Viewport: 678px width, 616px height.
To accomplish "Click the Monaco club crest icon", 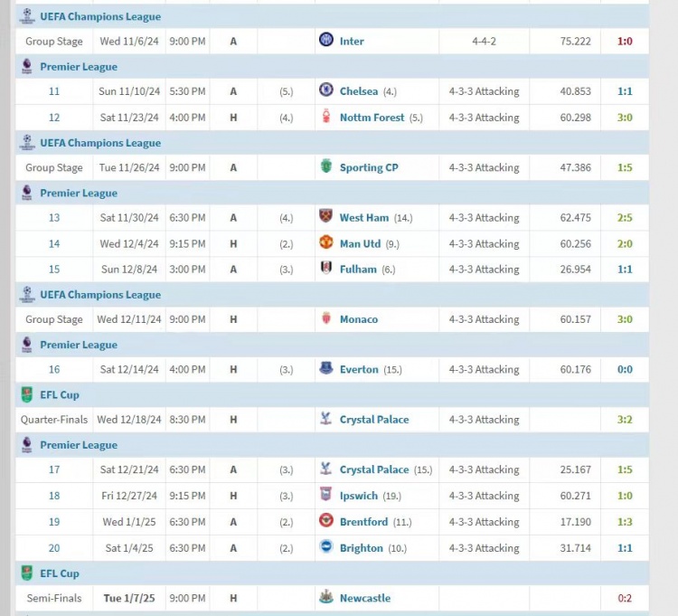I will click(x=326, y=318).
